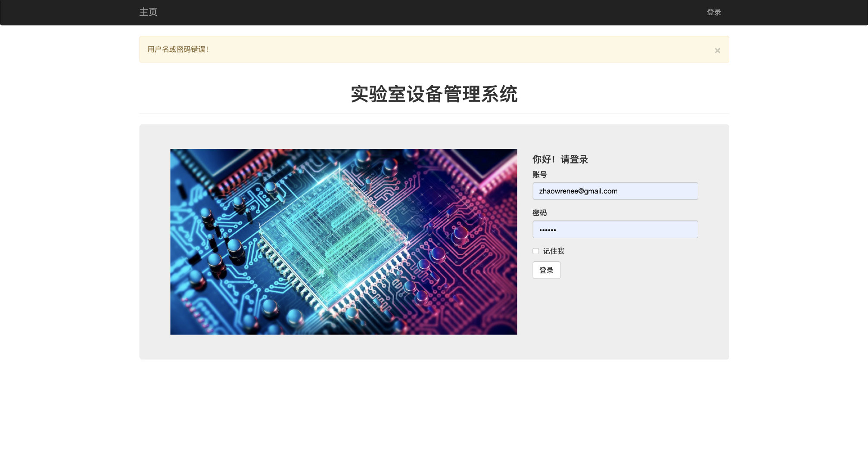This screenshot has height=465, width=868.
Task: Open 登录 in the top navigation bar
Action: pos(714,12)
